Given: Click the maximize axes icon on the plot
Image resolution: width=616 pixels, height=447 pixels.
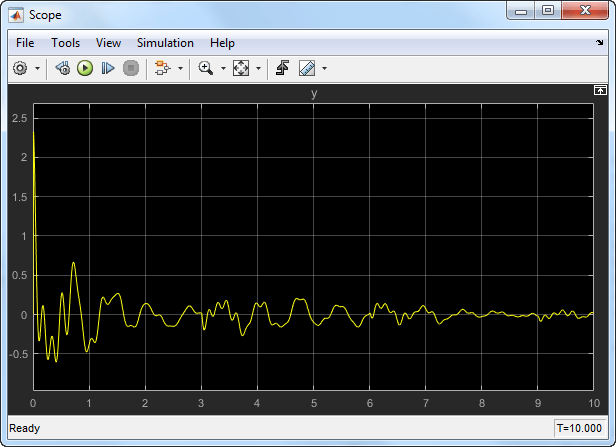Looking at the screenshot, I should 600,90.
